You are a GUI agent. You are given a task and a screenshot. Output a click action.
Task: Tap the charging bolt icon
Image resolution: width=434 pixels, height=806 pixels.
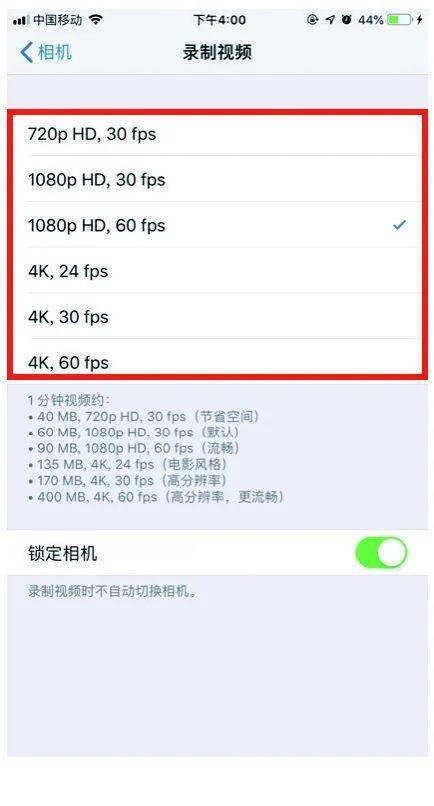coord(420,20)
